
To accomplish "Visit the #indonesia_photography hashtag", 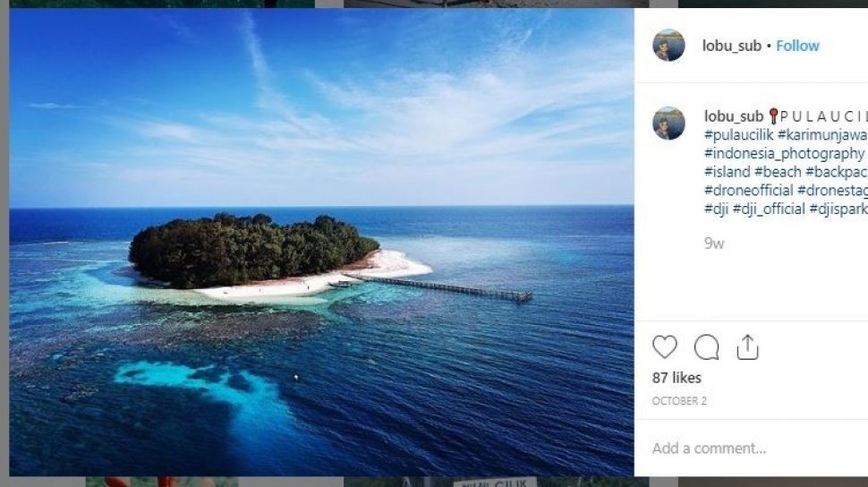I will pos(785,153).
